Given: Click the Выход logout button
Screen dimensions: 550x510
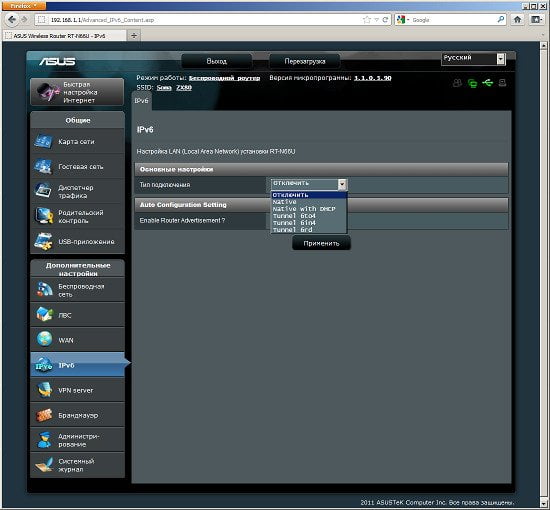Looking at the screenshot, I should (x=216, y=61).
